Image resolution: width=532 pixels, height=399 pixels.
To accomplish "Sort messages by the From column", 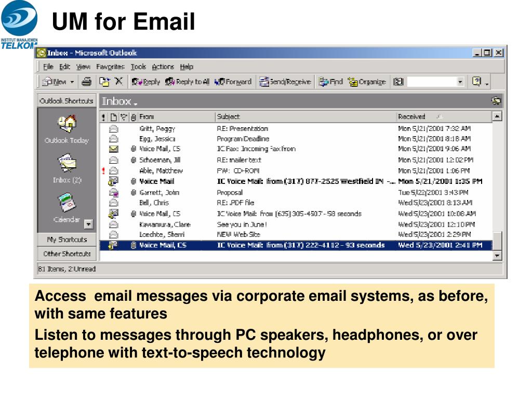I will point(177,117).
